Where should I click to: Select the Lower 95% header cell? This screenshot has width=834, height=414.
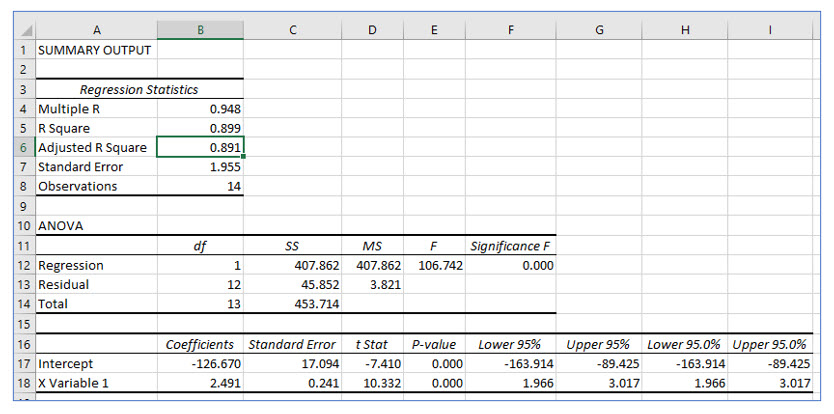511,344
